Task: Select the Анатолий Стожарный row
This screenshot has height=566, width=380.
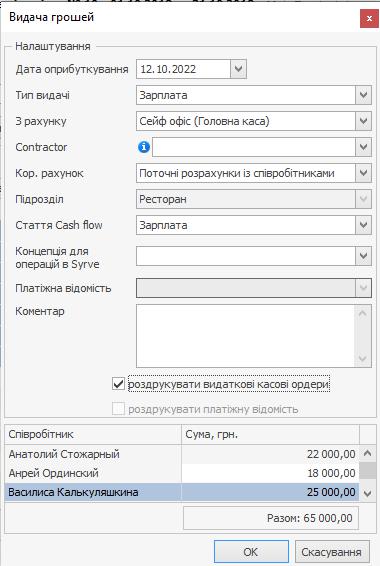Action: [182, 454]
